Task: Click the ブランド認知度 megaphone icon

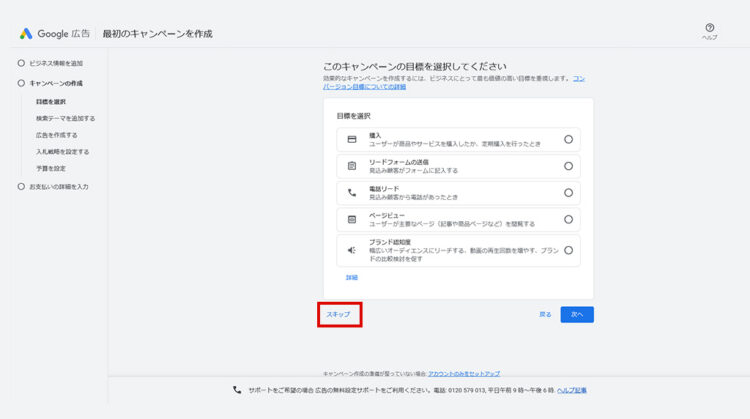Action: (352, 250)
